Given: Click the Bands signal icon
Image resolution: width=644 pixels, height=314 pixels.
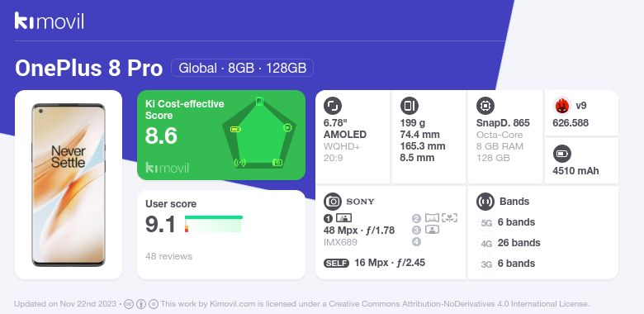Looking at the screenshot, I should 485,202.
